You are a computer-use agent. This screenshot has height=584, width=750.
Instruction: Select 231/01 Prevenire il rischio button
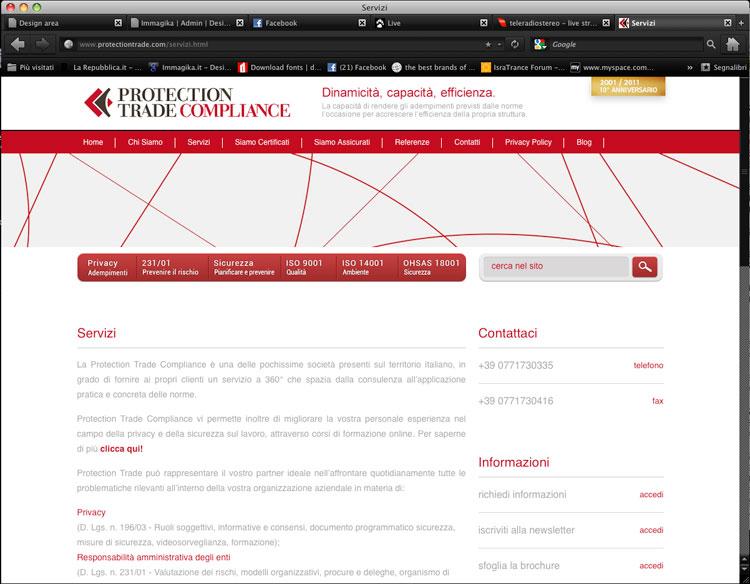coord(170,267)
